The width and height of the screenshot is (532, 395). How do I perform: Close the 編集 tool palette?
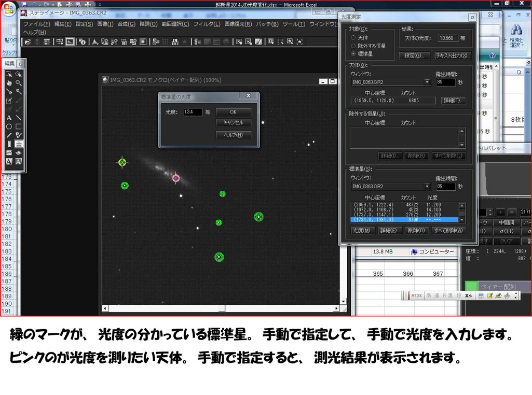[x=21, y=64]
